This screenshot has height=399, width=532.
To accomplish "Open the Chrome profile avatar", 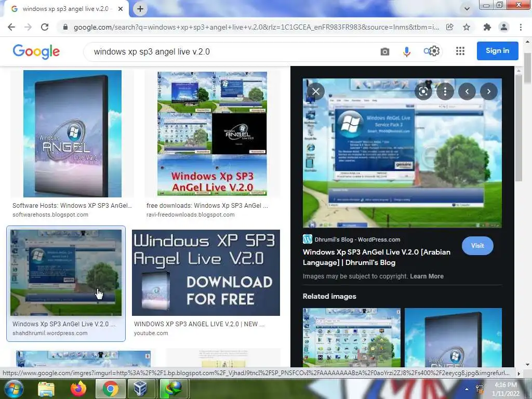I will [504, 27].
